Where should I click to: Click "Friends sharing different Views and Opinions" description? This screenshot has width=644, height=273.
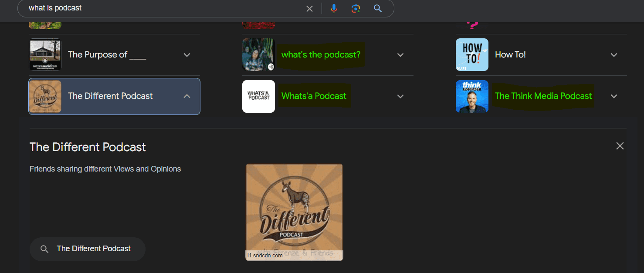click(x=105, y=169)
